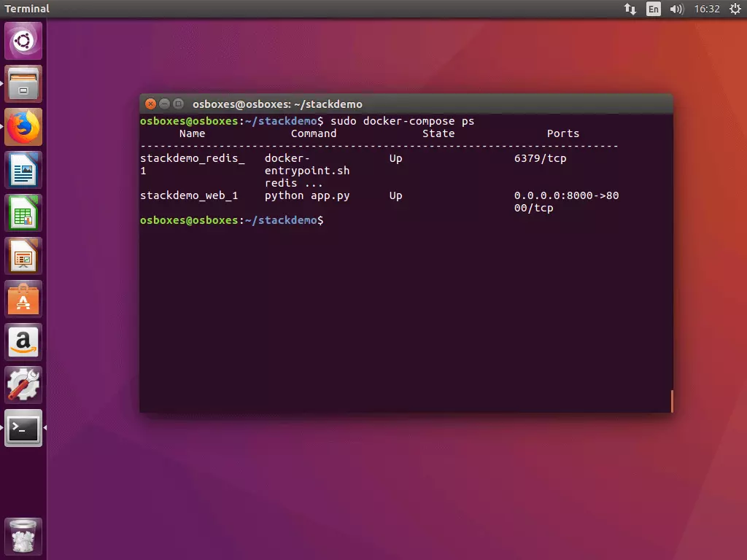Launch Firefox web browser

click(23, 127)
